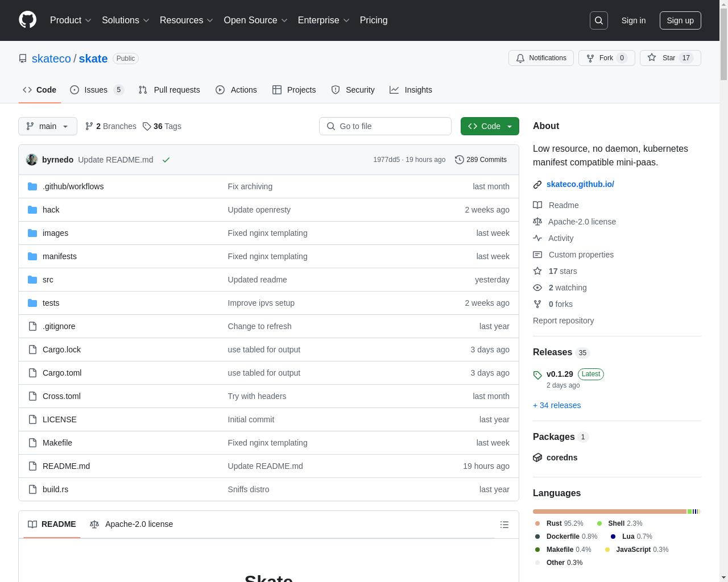Switch to the Issues tab

97,90
